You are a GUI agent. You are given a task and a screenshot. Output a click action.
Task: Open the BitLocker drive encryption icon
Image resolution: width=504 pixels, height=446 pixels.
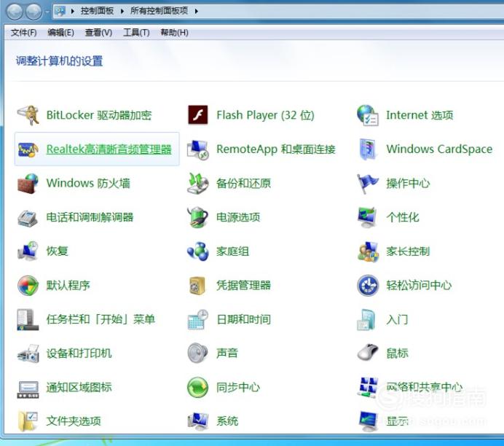[x=28, y=115]
